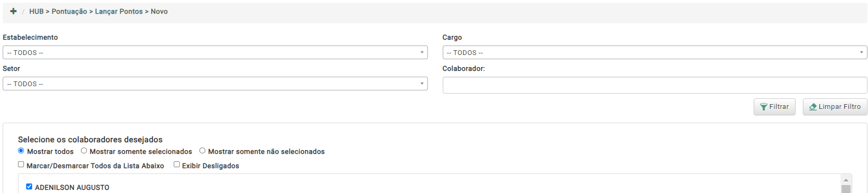Focus the Colaborador text field
Viewport: 868px width, 193px height.
(x=655, y=85)
